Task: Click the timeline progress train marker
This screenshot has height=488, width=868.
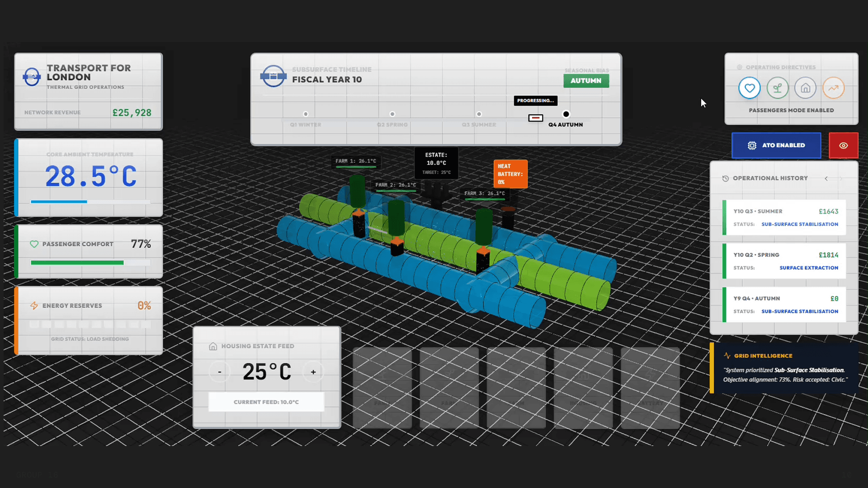Action: point(536,118)
